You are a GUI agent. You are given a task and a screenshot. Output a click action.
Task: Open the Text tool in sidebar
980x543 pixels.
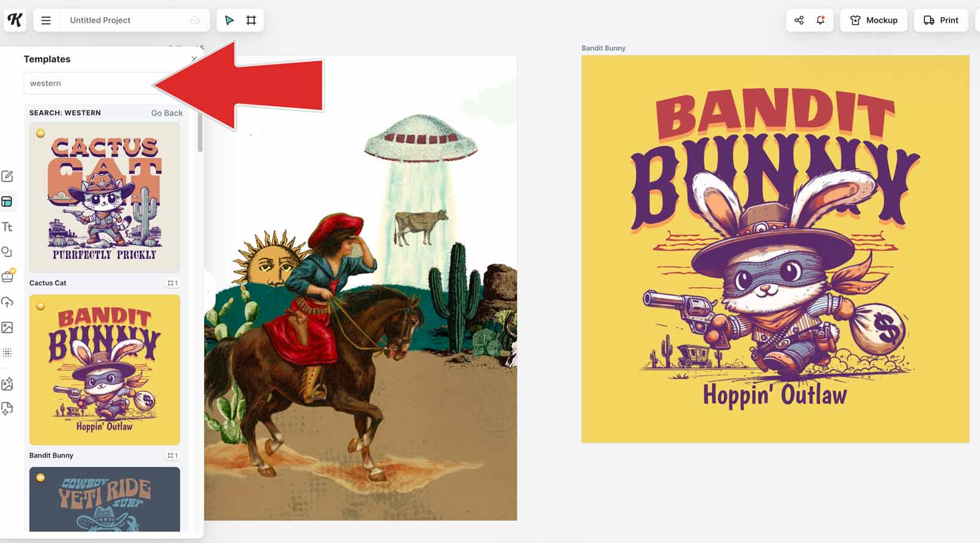(x=7, y=227)
